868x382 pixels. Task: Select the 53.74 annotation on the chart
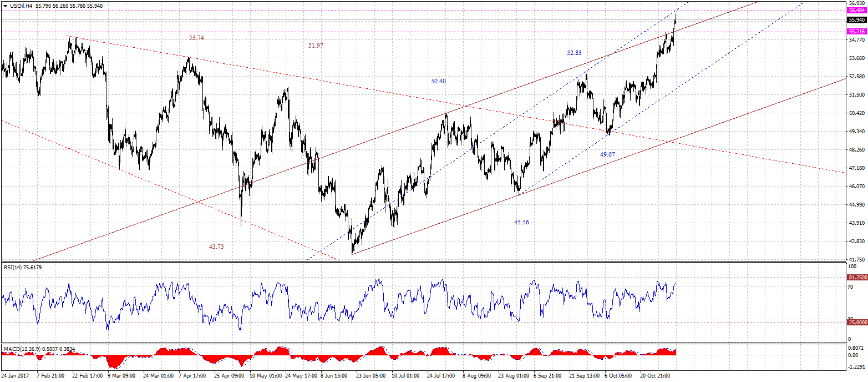pos(196,38)
